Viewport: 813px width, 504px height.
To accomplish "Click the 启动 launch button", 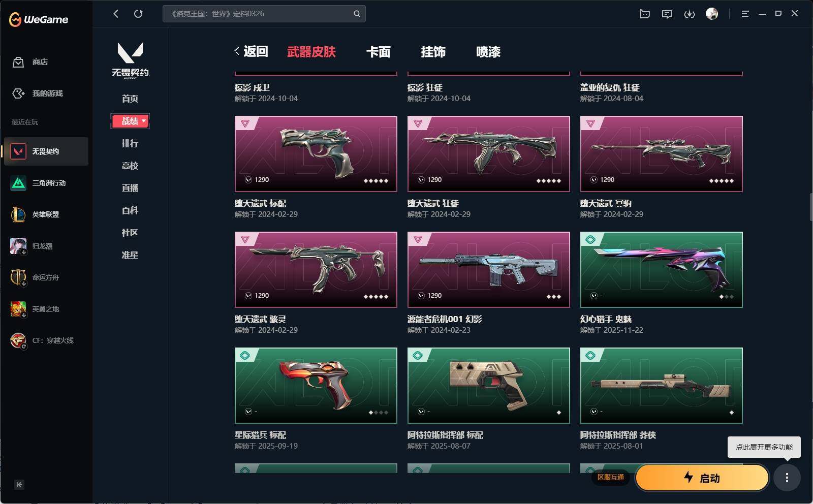I will tap(702, 478).
